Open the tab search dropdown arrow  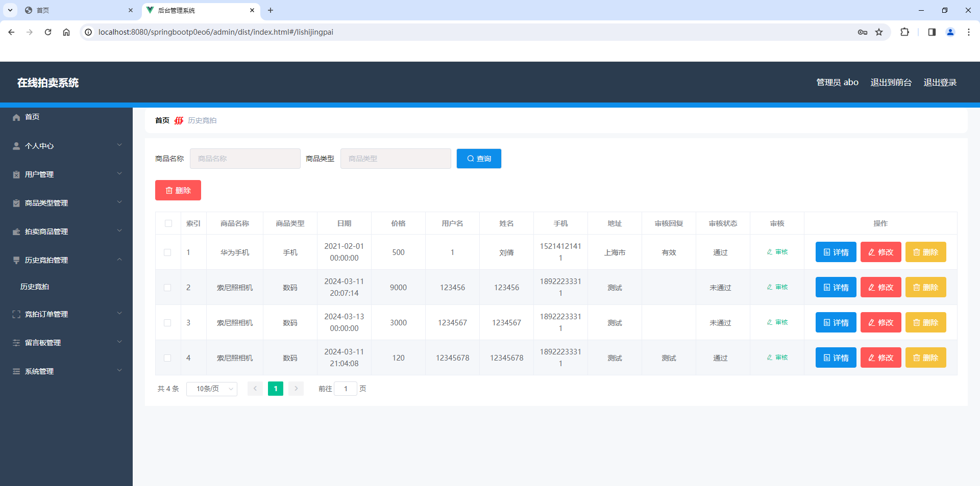pyautogui.click(x=10, y=10)
